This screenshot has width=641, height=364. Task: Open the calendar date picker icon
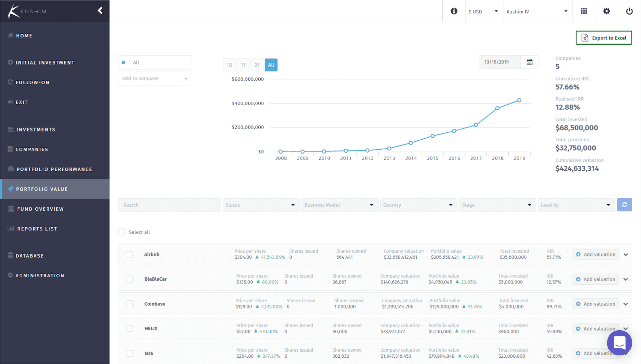(x=529, y=62)
